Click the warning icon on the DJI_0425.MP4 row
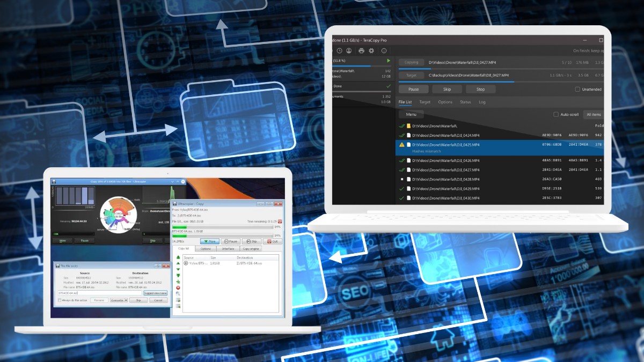Viewport: 644px width, 362px height. point(402,145)
